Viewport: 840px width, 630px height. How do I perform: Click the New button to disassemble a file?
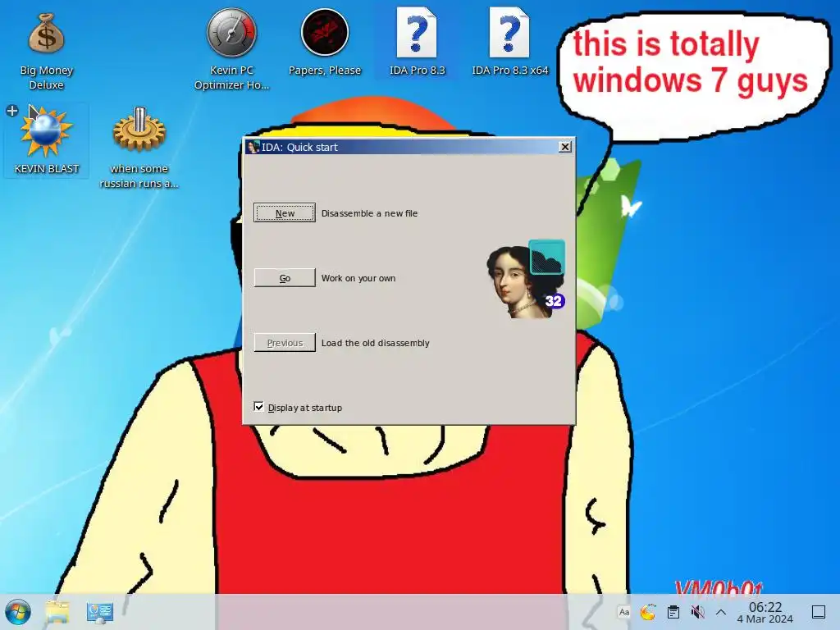pyautogui.click(x=285, y=212)
